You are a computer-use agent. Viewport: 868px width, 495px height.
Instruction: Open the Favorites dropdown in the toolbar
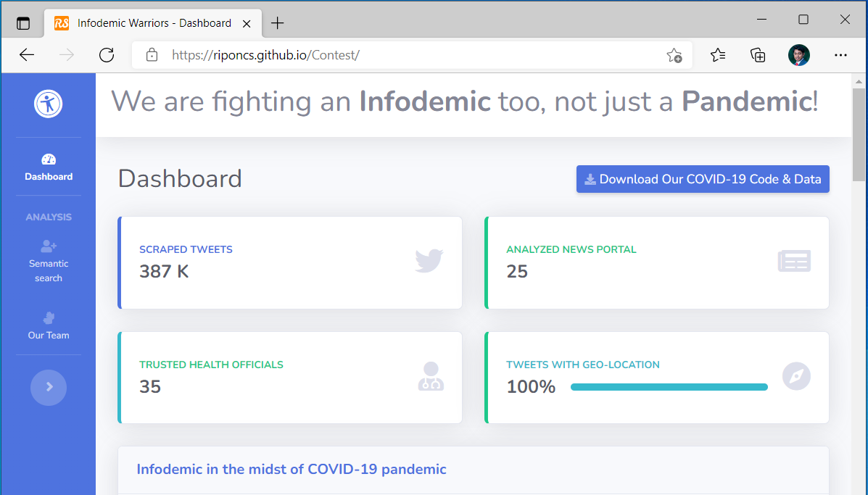point(718,54)
